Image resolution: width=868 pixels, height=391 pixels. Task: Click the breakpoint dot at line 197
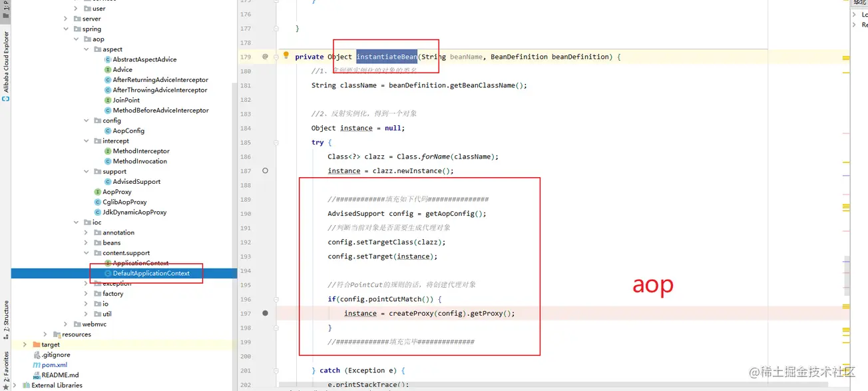click(265, 313)
